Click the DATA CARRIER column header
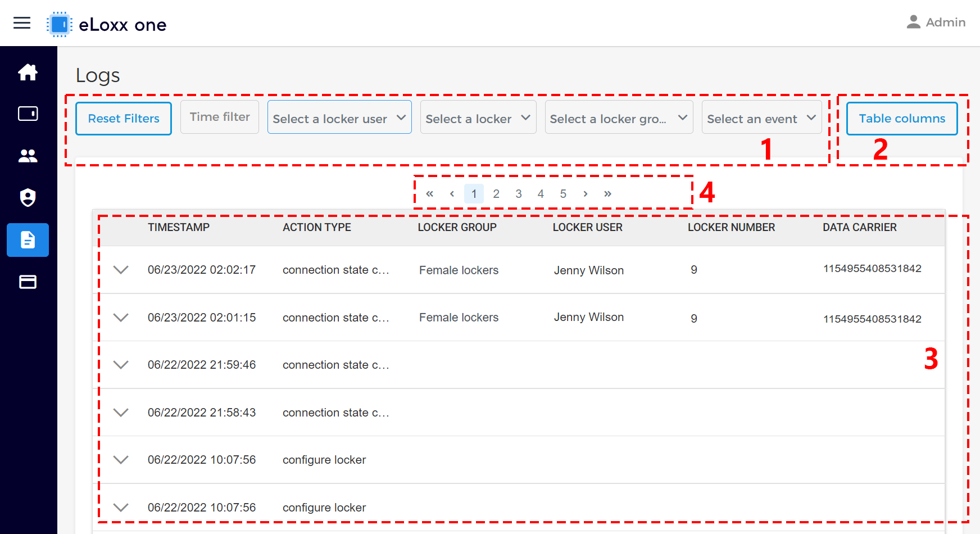The image size is (980, 534). [x=860, y=227]
